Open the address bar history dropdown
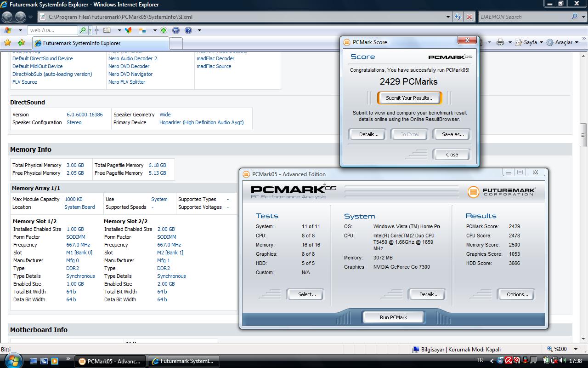588x368 pixels. coord(448,17)
